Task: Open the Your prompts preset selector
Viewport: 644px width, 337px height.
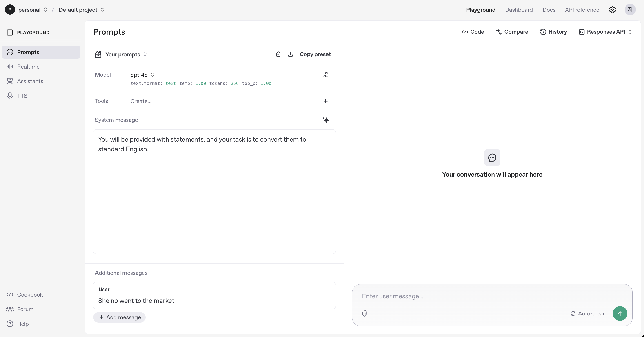Action: pos(126,55)
